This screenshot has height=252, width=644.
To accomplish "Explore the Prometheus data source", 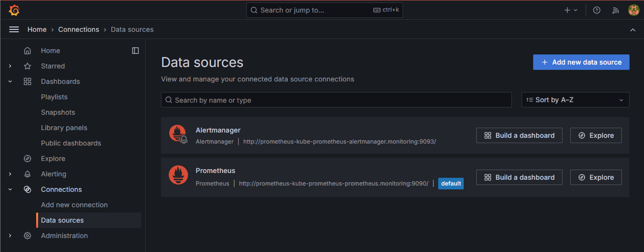I will tap(596, 177).
